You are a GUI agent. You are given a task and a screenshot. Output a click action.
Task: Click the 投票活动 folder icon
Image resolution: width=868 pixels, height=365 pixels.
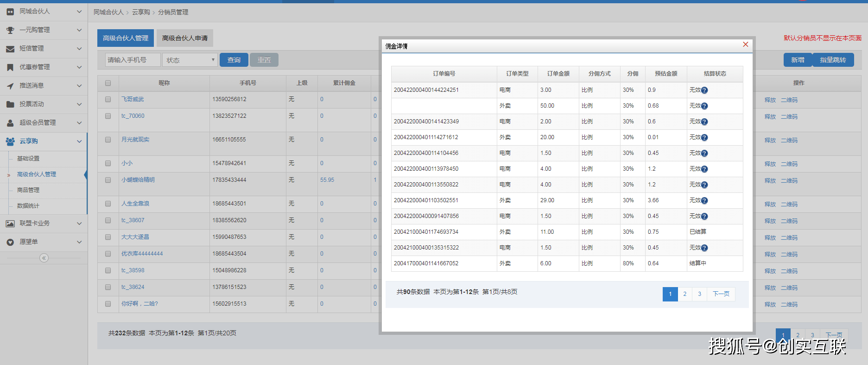[x=10, y=104]
